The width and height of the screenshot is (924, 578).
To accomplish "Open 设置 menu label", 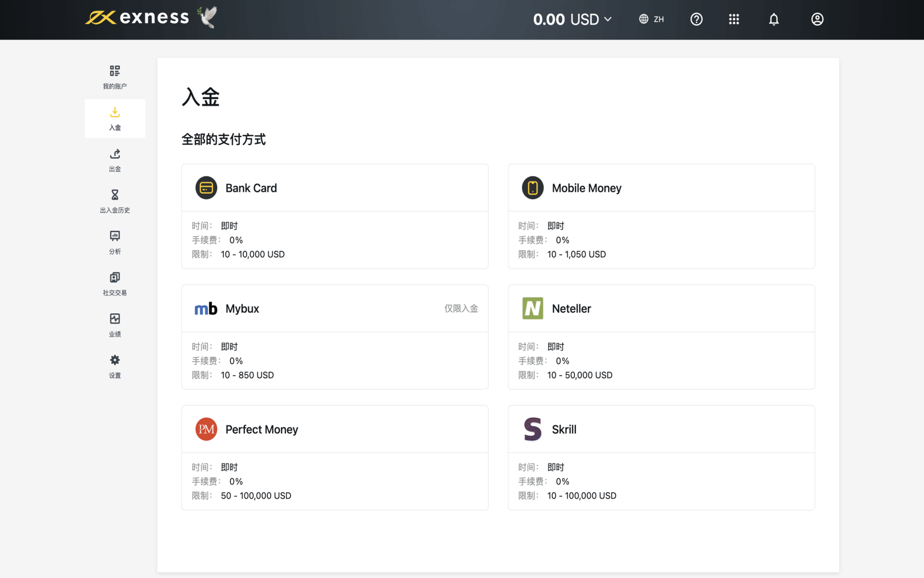I will pyautogui.click(x=115, y=376).
